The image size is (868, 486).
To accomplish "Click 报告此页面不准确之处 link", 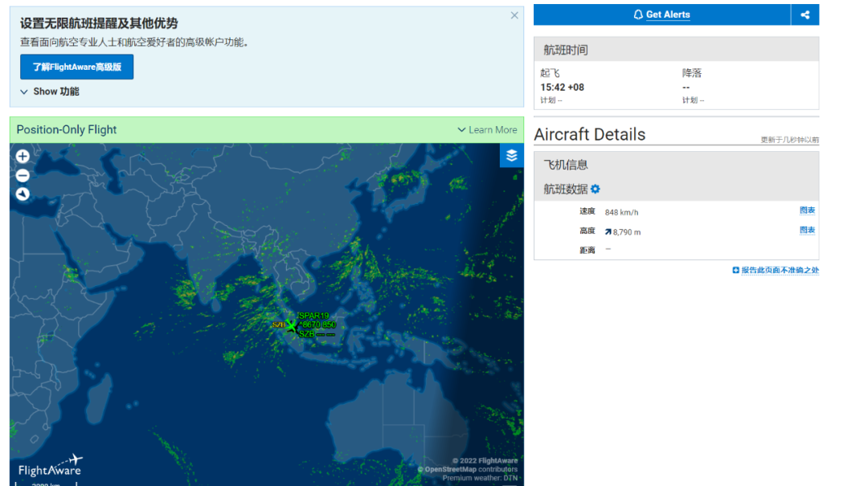I will click(x=776, y=271).
